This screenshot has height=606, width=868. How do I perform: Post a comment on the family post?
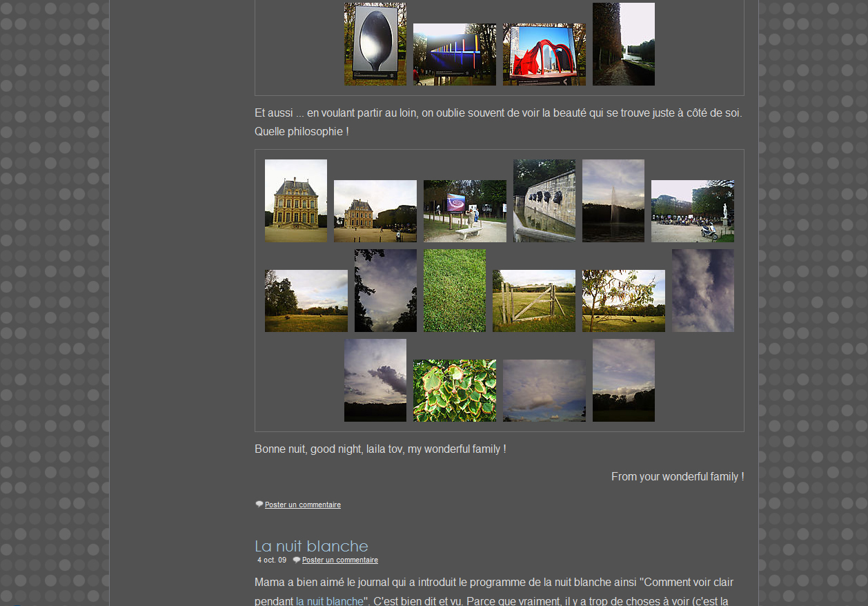point(302,505)
